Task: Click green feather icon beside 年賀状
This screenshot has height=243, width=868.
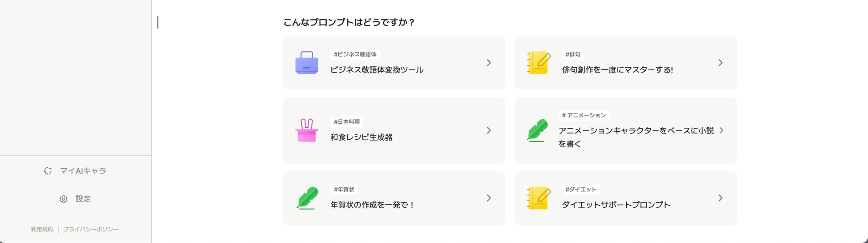Action: 307,198
